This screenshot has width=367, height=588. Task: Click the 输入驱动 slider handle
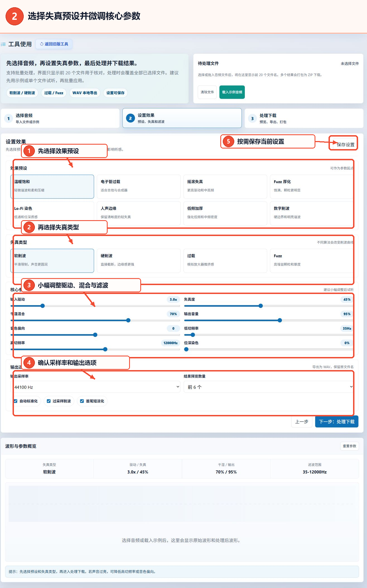click(43, 306)
